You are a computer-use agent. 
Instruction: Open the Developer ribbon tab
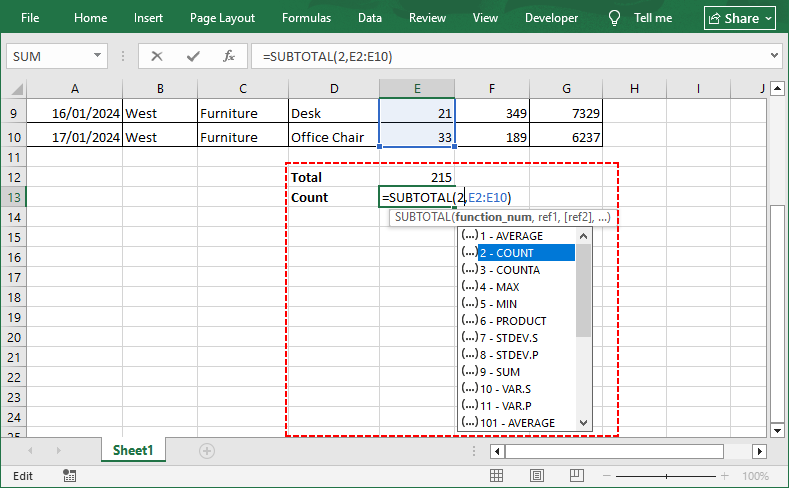tap(551, 18)
